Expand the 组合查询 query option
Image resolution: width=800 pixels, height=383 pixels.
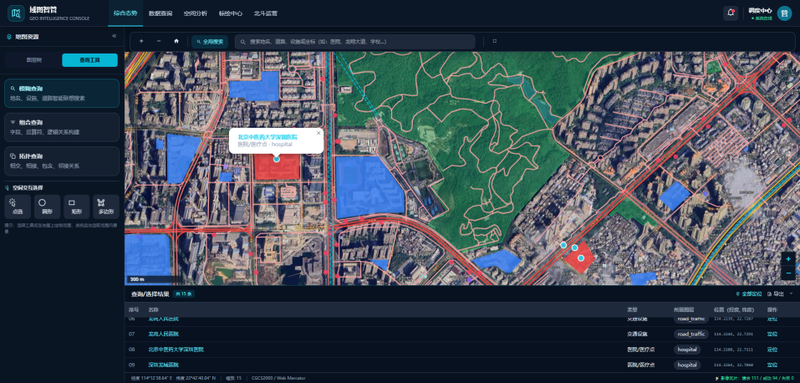tap(62, 127)
